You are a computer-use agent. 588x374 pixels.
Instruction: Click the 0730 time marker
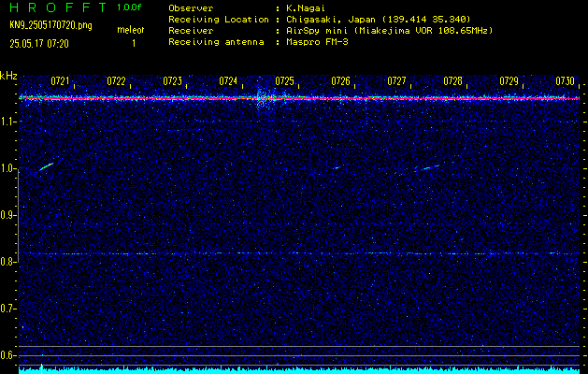566,81
